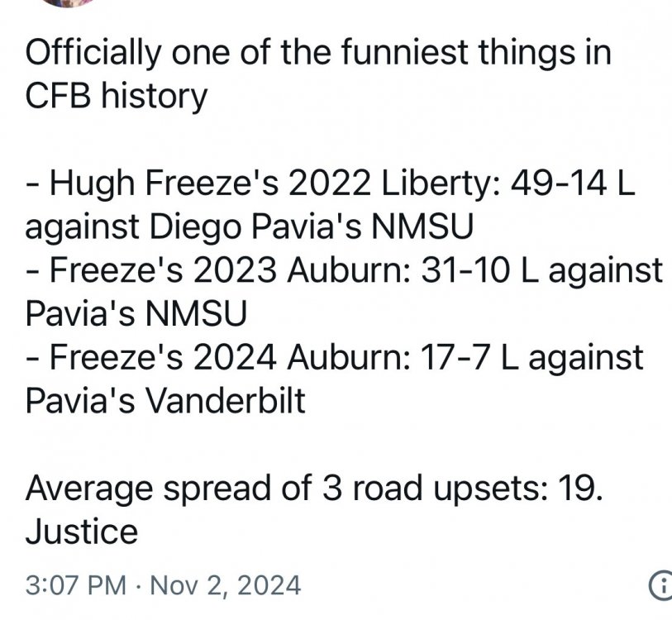The height and width of the screenshot is (620, 672).
Task: Click "CFB history" in the tweet text
Action: (116, 98)
